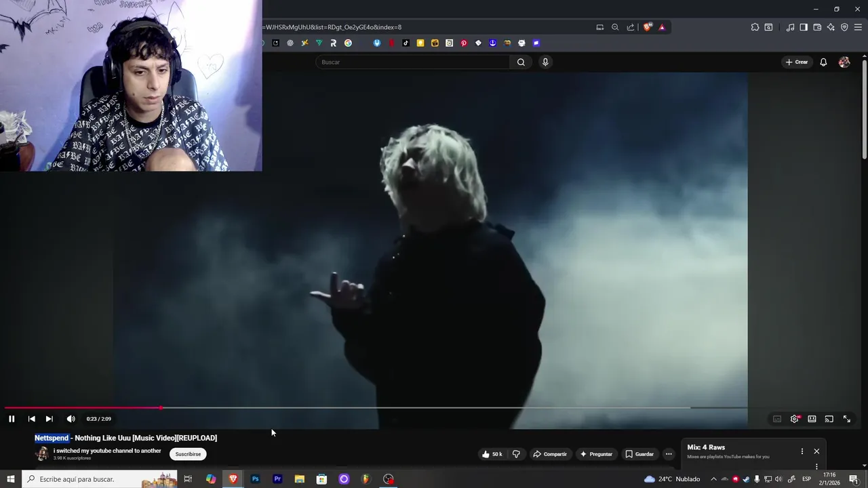Open channel name 'i switched my youtube channel'

tap(107, 451)
